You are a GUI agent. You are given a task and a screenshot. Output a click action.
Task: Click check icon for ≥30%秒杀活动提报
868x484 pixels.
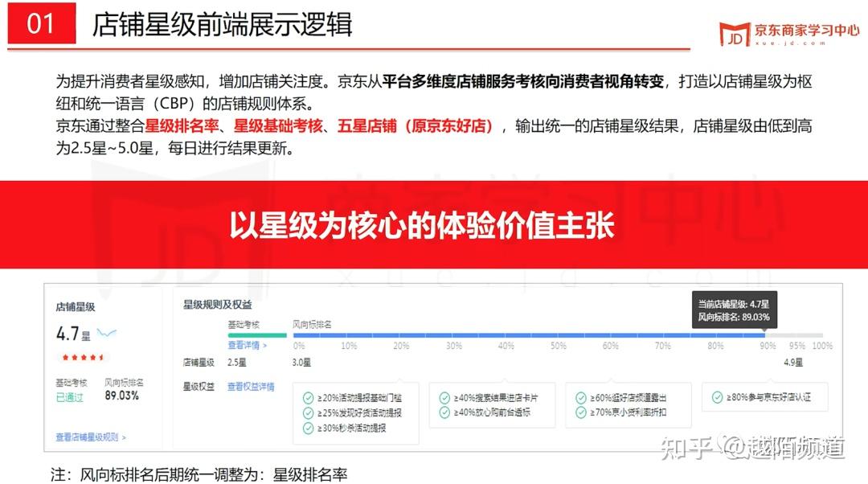tap(308, 428)
